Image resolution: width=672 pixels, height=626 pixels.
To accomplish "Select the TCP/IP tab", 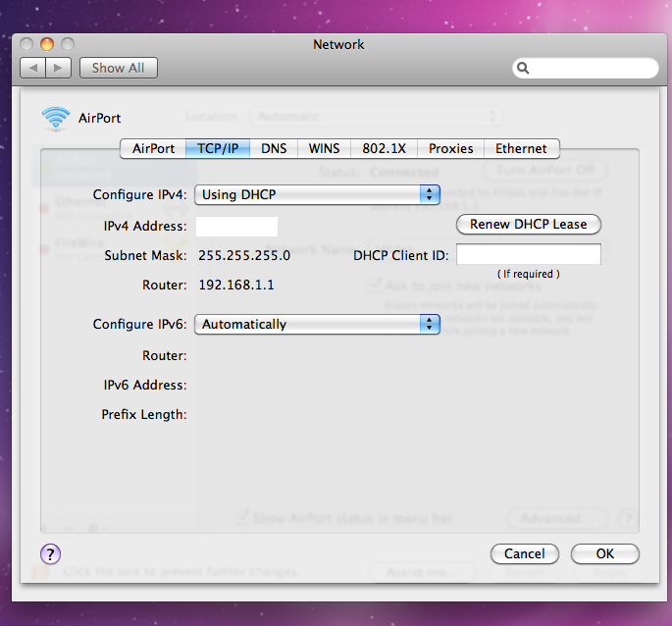I will pos(218,148).
